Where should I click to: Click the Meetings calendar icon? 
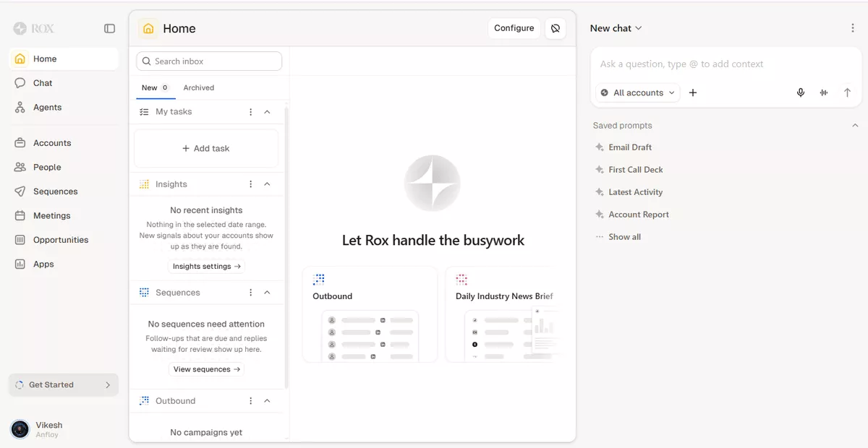(x=20, y=215)
